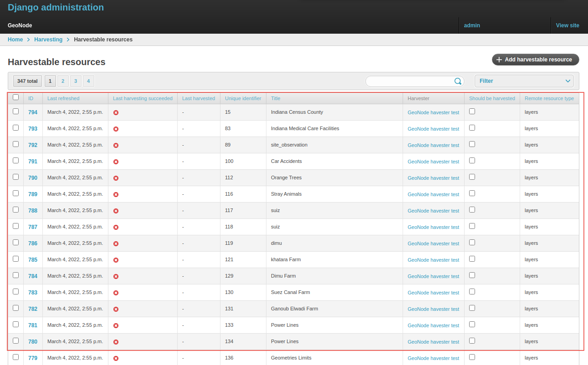Open the Harvesting breadcrumb link
Viewport: 588px width, 365px height.
click(x=48, y=40)
